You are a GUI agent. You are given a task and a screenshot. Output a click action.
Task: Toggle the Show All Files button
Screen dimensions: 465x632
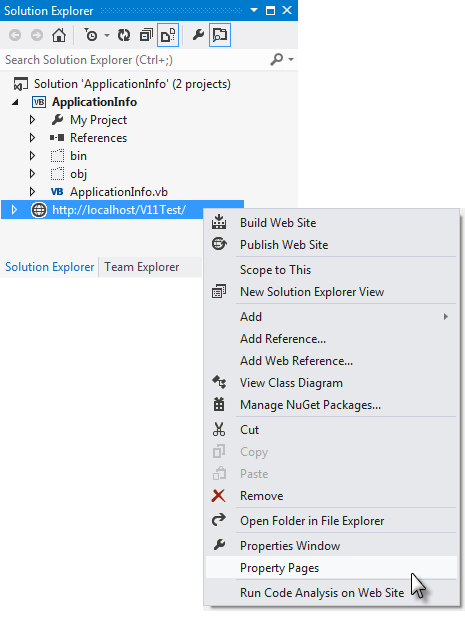pos(168,35)
